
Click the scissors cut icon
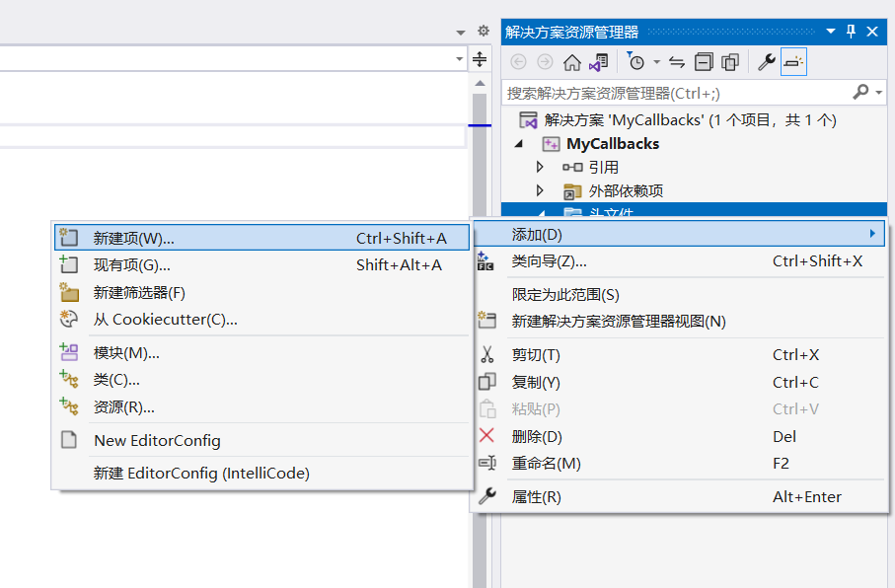pos(486,354)
